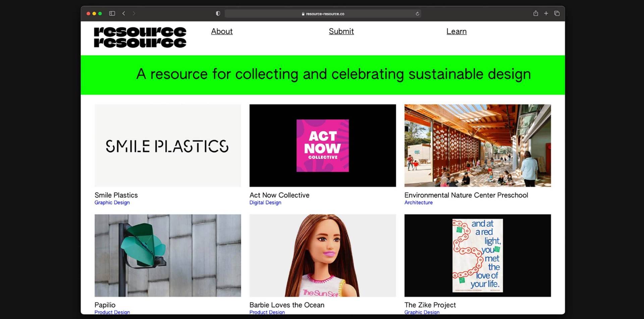Select Graphic Design under The Zike Project

pos(422,312)
